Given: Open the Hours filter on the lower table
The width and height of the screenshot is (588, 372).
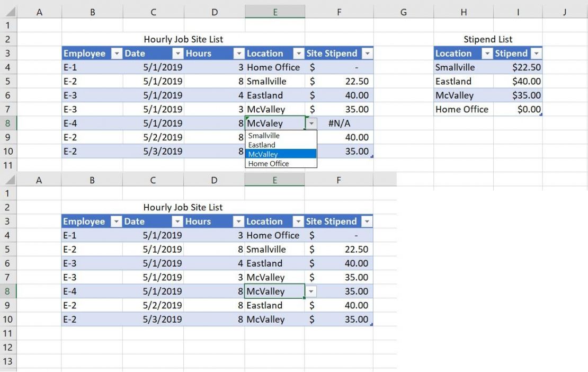Looking at the screenshot, I should pos(237,222).
